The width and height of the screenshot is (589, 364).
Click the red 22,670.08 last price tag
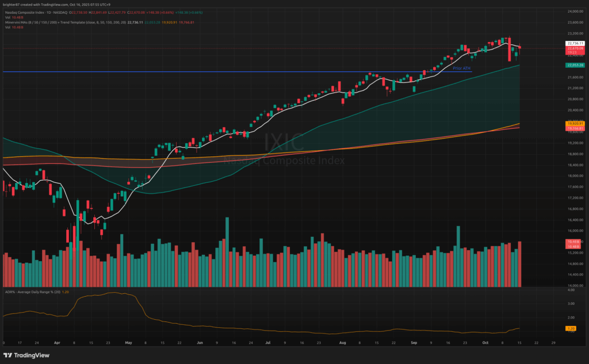(x=575, y=49)
